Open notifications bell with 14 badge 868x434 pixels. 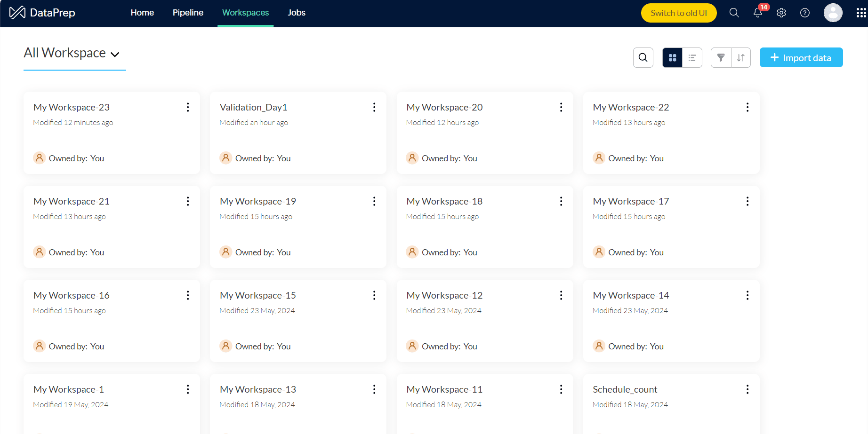758,13
